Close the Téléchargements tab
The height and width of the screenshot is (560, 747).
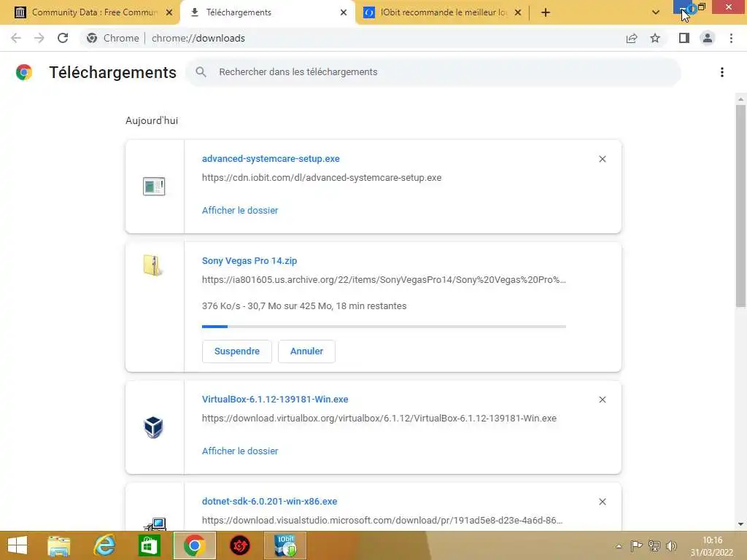tap(344, 12)
